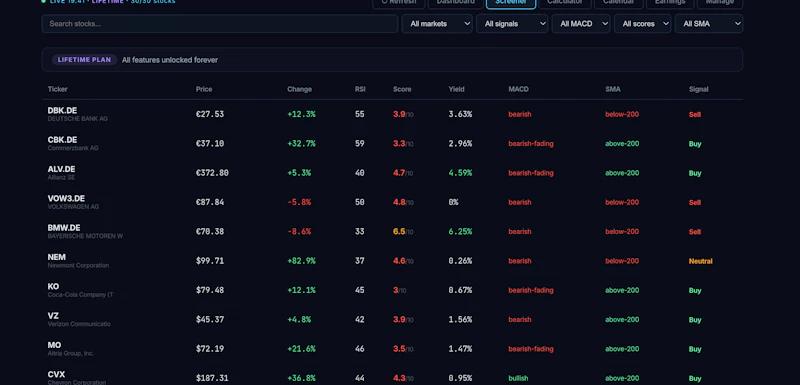Sort by the Score column header
The image size is (800, 385).
pos(402,89)
